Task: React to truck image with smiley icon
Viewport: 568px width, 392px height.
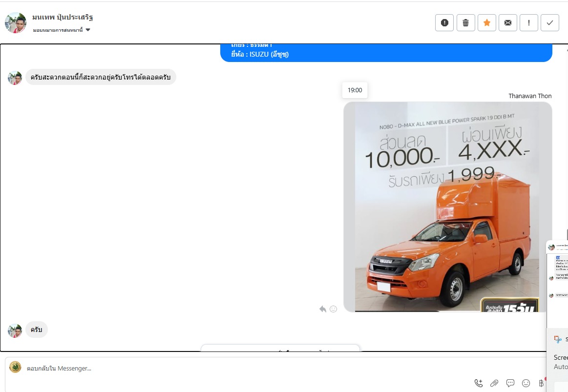Action: pyautogui.click(x=334, y=309)
